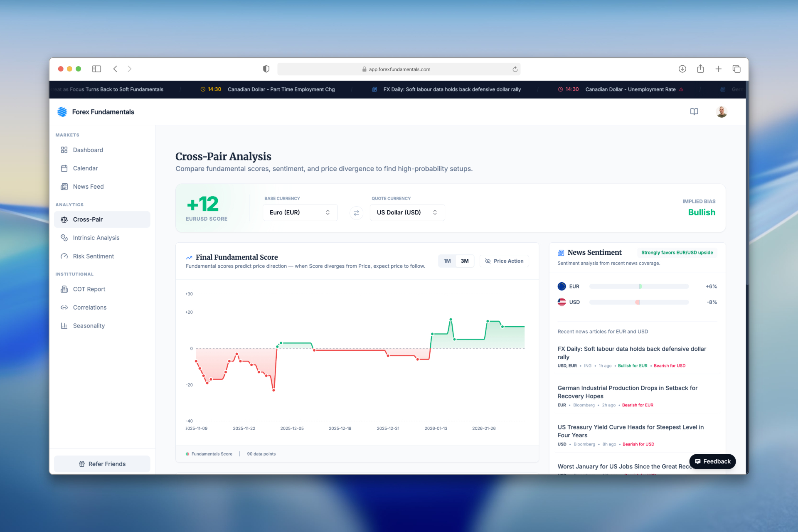798x532 pixels.
Task: Click the page reload icon
Action: (515, 69)
